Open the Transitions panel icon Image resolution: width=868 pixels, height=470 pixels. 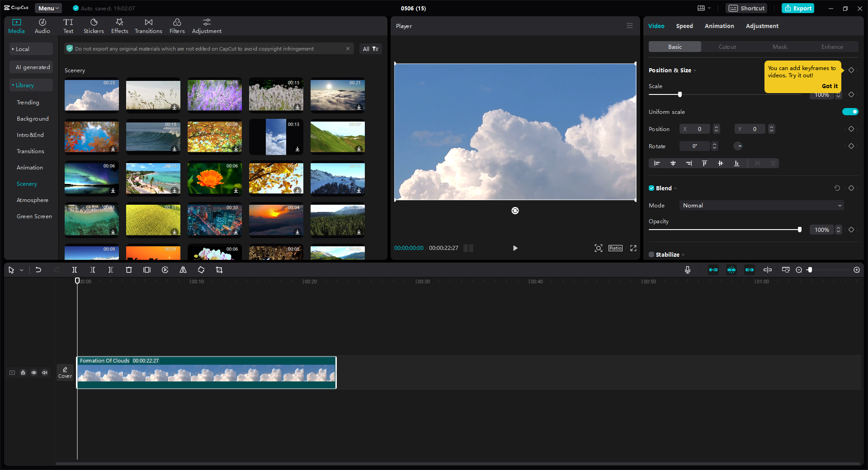148,25
